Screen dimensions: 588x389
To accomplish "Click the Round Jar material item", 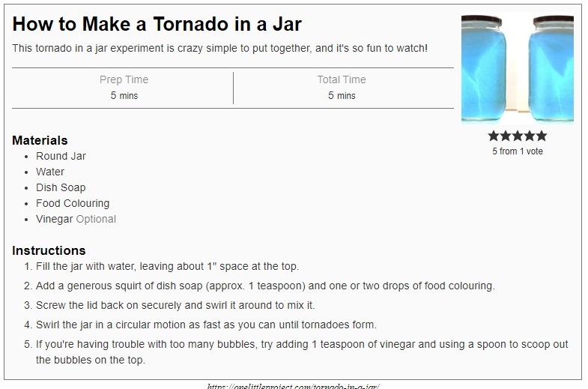I will pyautogui.click(x=61, y=156).
